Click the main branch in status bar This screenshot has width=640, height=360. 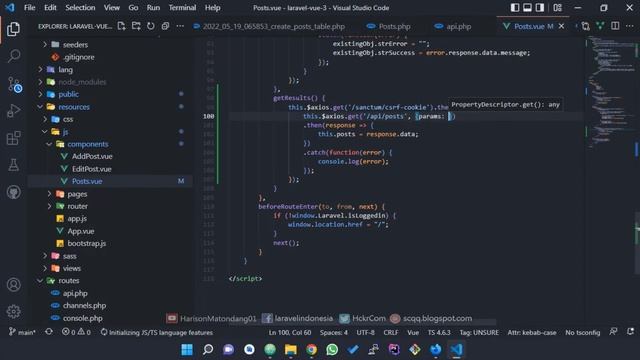click(22, 332)
